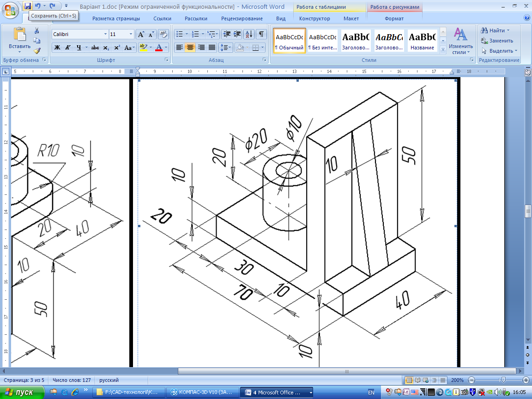Click Decrease Indent icon
Image resolution: width=532 pixels, height=399 pixels.
227,34
